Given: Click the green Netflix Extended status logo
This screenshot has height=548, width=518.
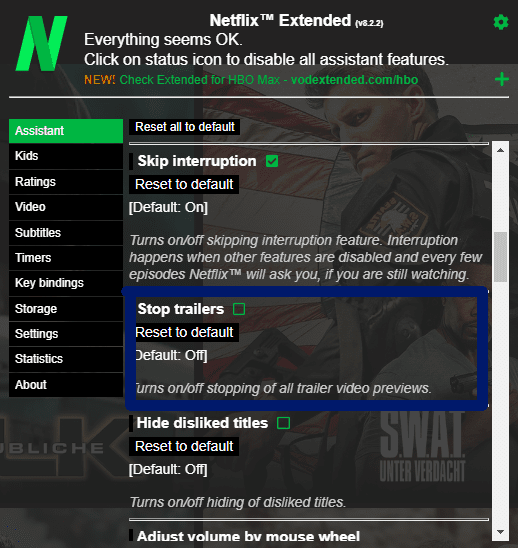Looking at the screenshot, I should [41, 43].
